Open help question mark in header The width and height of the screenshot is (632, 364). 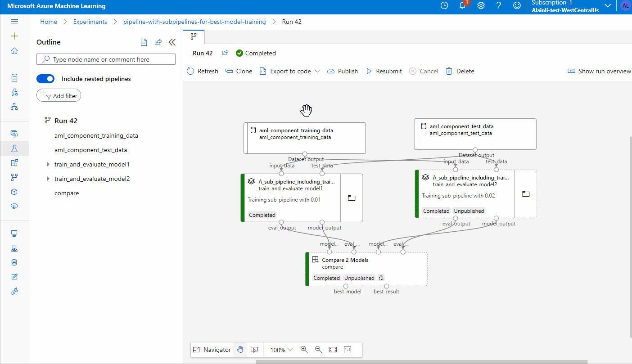[x=499, y=6]
